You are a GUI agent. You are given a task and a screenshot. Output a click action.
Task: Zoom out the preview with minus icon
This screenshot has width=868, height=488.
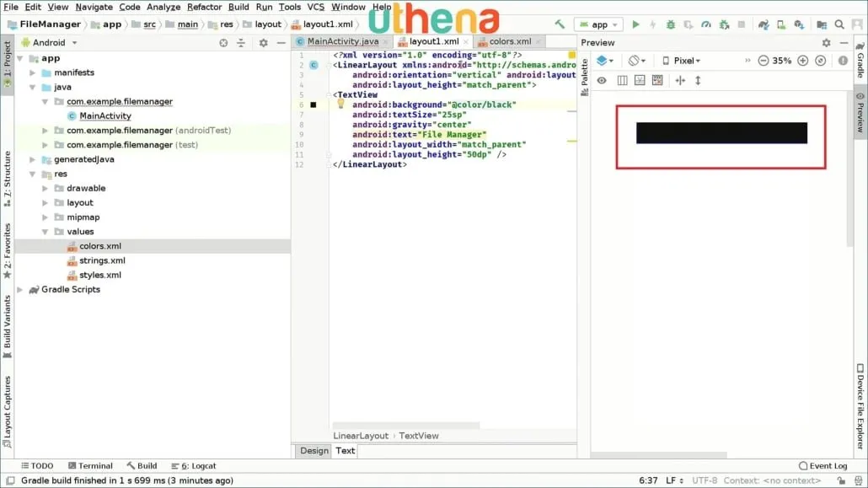coord(764,61)
